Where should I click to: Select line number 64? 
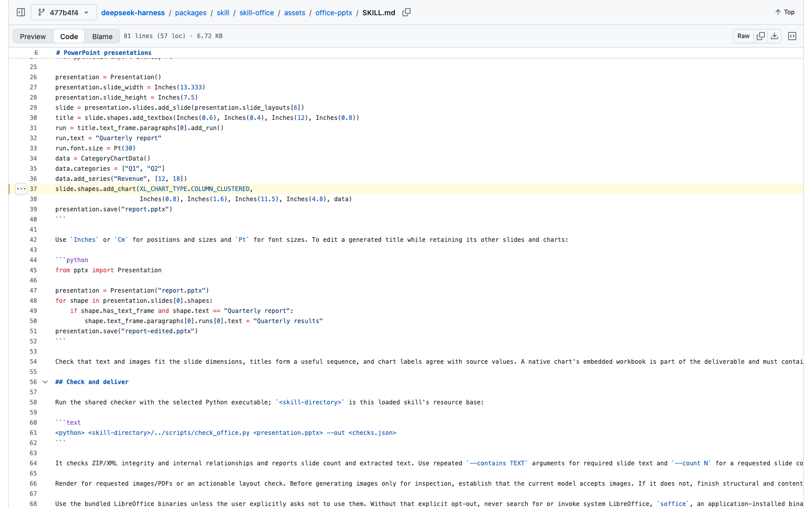[x=33, y=463]
